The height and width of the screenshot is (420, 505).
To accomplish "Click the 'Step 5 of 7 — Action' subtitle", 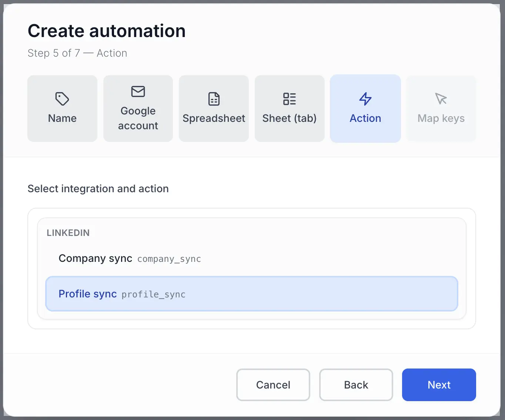I will (77, 53).
